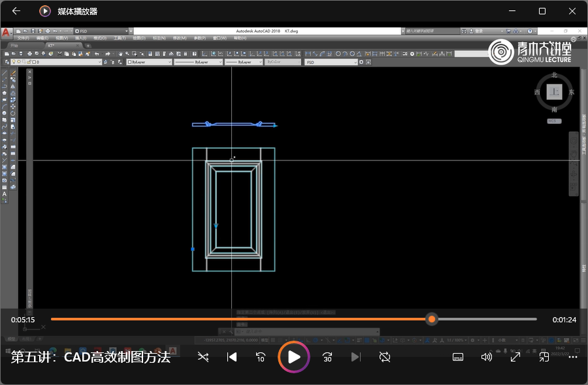Viewport: 588px width, 385px height.
Task: Open subtitles and captions options
Action: click(458, 357)
